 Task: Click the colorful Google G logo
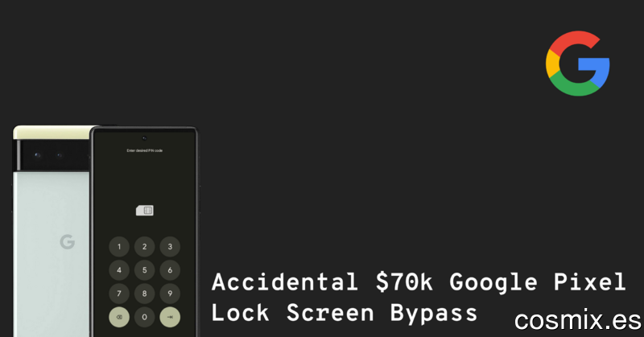pos(577,64)
